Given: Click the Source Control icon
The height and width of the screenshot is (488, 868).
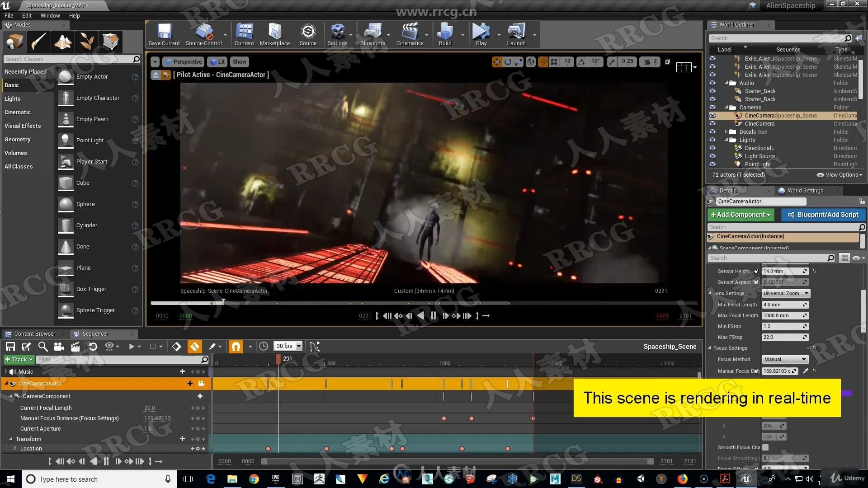Looking at the screenshot, I should [x=203, y=33].
